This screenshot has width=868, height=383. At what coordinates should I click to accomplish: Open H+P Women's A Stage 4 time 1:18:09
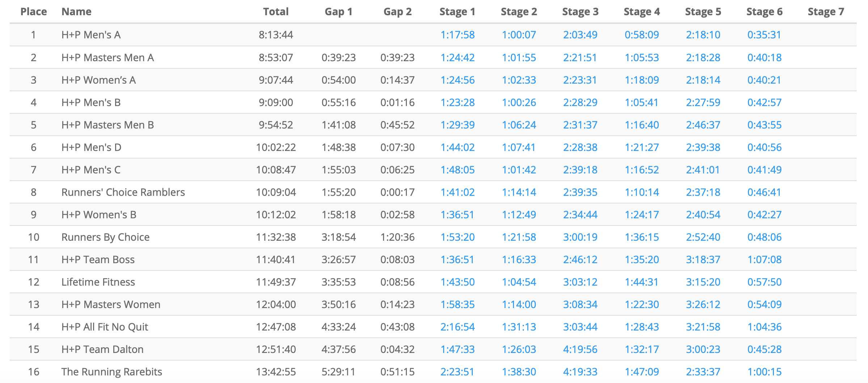click(x=641, y=80)
